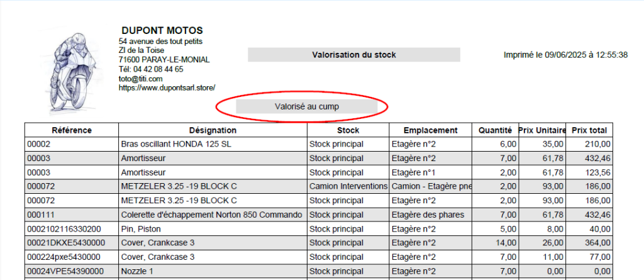
Task: Click the Stock column header
Action: point(348,130)
